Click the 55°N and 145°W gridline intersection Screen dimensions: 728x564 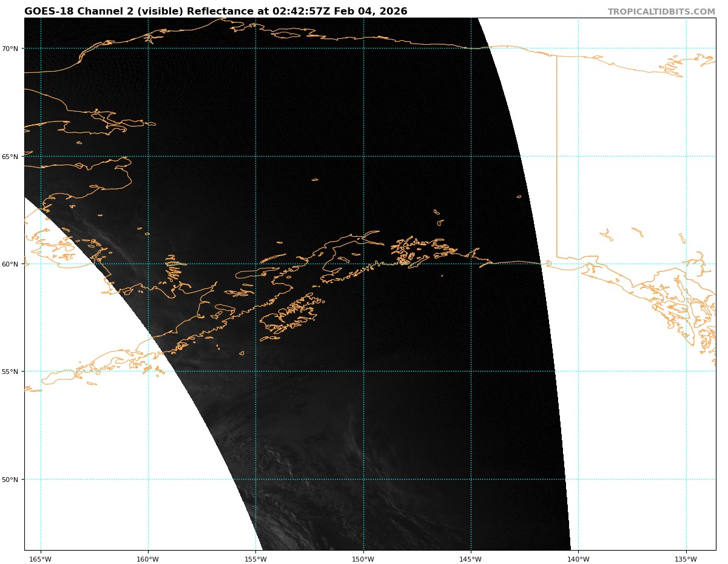tap(471, 372)
